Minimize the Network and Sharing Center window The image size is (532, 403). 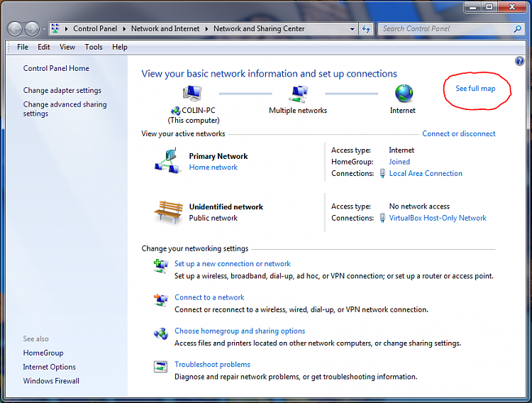point(473,7)
